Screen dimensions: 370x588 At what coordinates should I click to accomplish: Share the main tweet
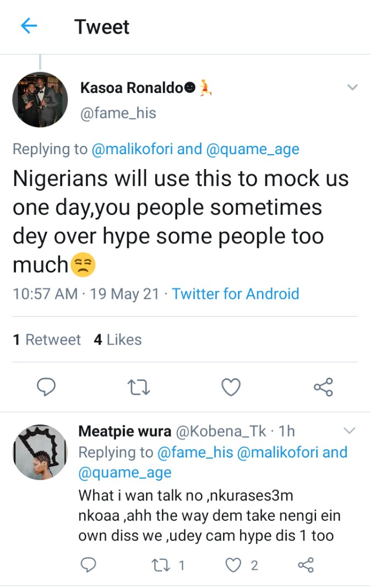(x=323, y=387)
